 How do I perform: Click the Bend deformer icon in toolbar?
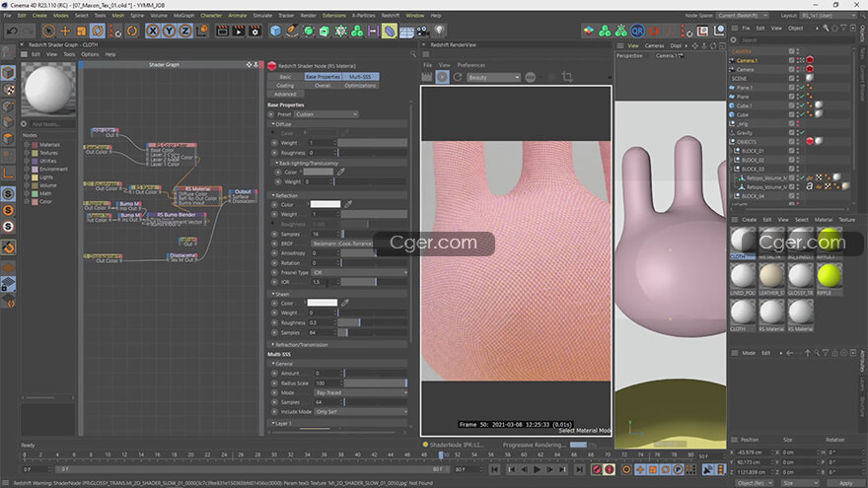(390, 31)
